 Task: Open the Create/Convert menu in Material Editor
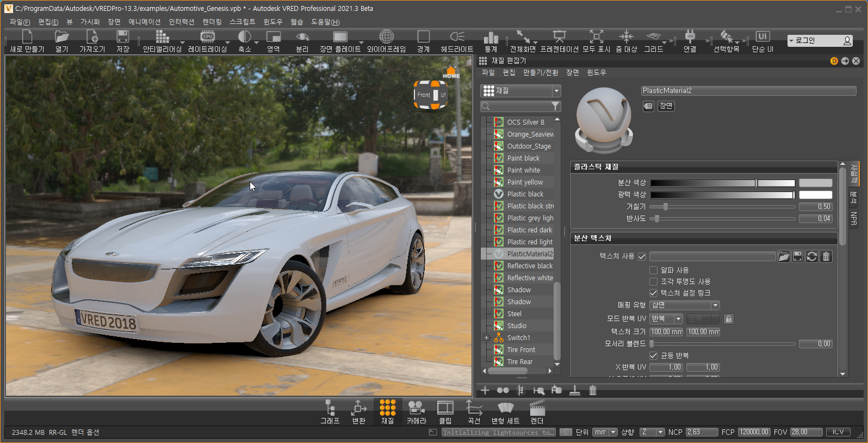(541, 72)
